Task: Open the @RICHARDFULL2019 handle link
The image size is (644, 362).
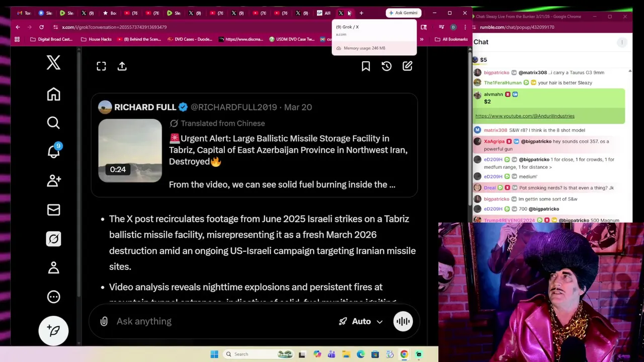Action: [233, 107]
